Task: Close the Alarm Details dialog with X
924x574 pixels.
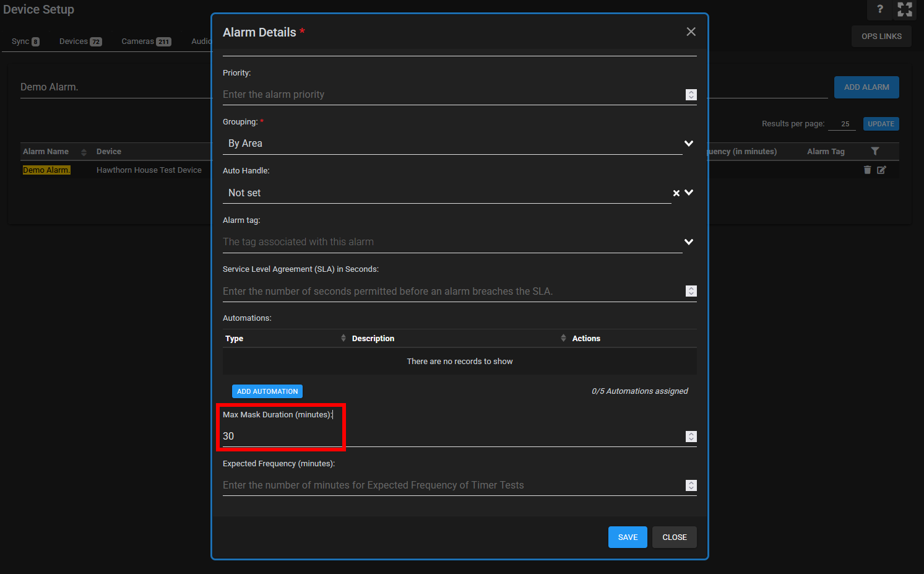Action: click(x=691, y=32)
